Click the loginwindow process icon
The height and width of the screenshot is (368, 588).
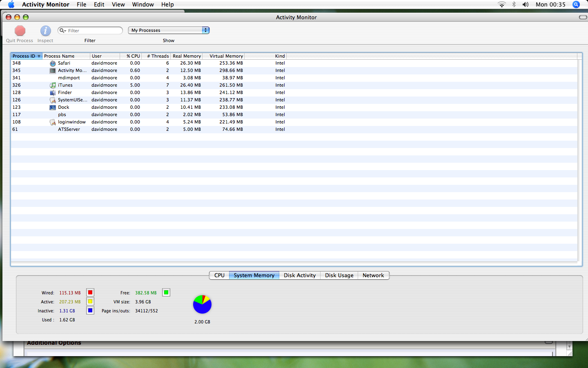pyautogui.click(x=53, y=122)
